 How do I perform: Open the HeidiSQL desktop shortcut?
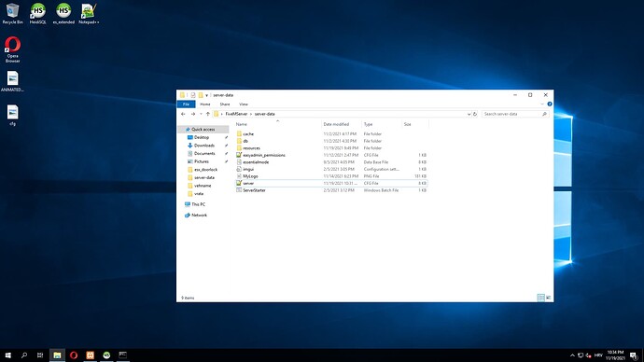point(37,14)
